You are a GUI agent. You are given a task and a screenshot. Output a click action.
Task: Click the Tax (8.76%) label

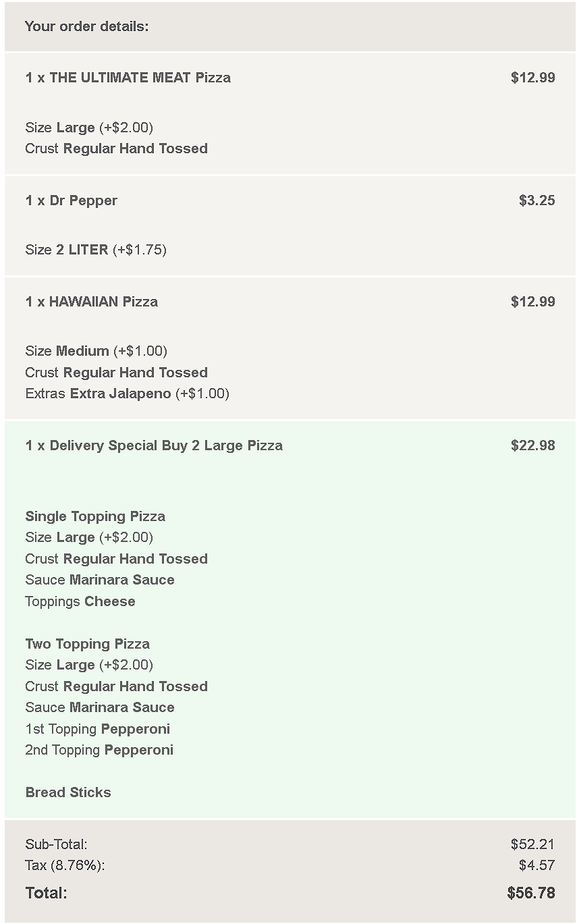point(65,865)
